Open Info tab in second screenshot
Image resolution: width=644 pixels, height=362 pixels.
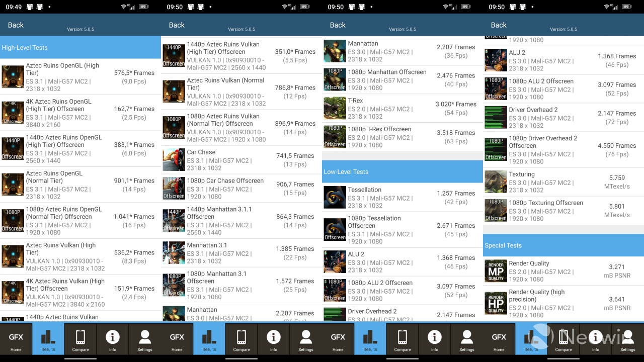274,340
